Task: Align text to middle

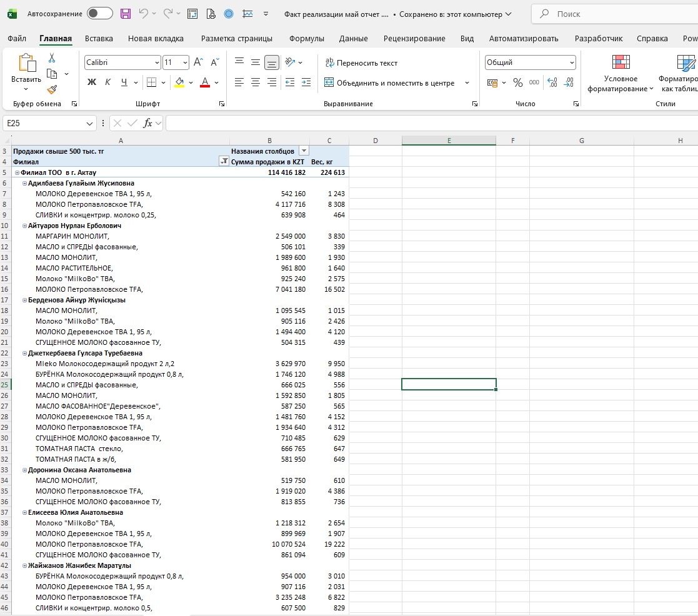Action: 256,62
